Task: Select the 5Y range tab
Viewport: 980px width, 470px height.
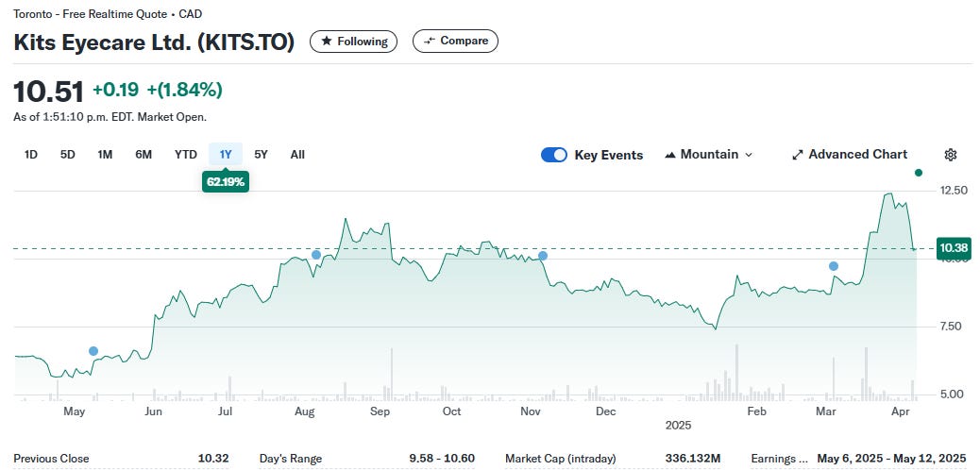Action: point(262,155)
